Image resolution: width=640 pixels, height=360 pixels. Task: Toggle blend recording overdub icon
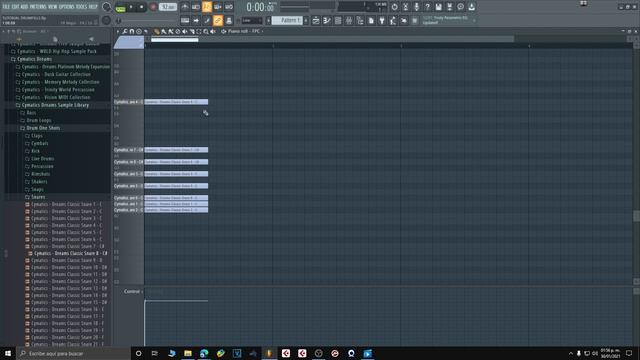(x=218, y=7)
